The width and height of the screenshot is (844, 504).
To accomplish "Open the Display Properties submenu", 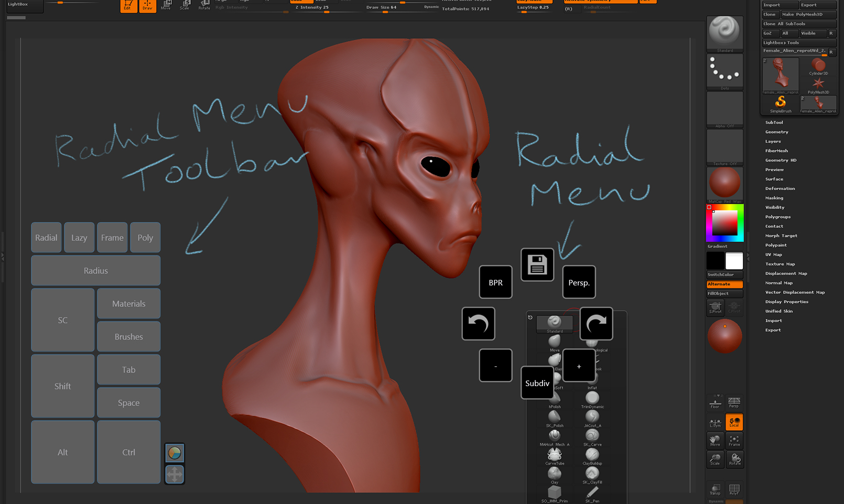I will (x=786, y=302).
